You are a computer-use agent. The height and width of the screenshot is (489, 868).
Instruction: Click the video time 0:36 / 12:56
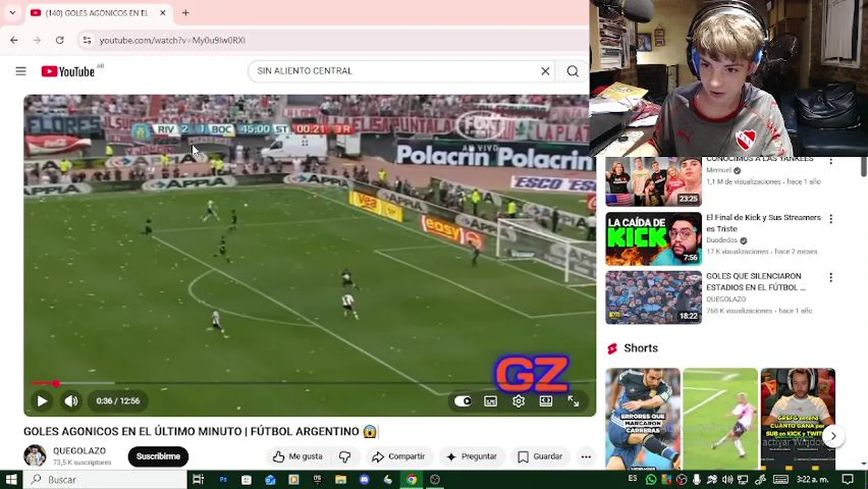pyautogui.click(x=117, y=401)
